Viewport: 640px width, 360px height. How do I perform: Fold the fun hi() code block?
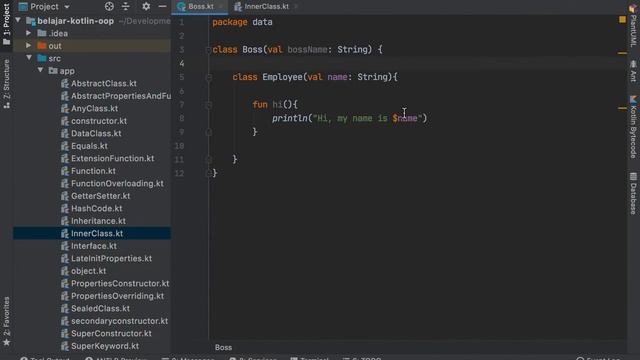(209, 105)
